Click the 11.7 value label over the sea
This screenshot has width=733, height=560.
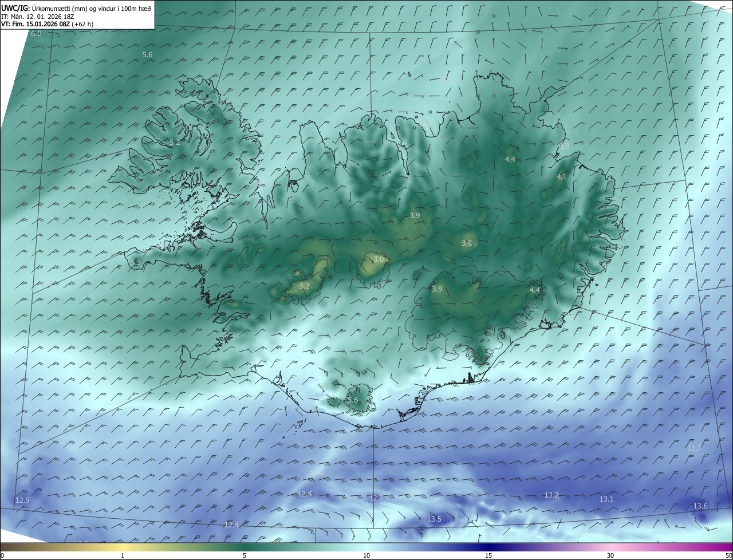[694, 448]
